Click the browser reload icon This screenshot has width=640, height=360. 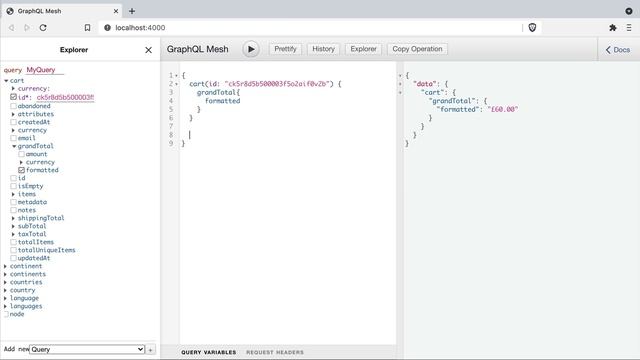(x=43, y=28)
